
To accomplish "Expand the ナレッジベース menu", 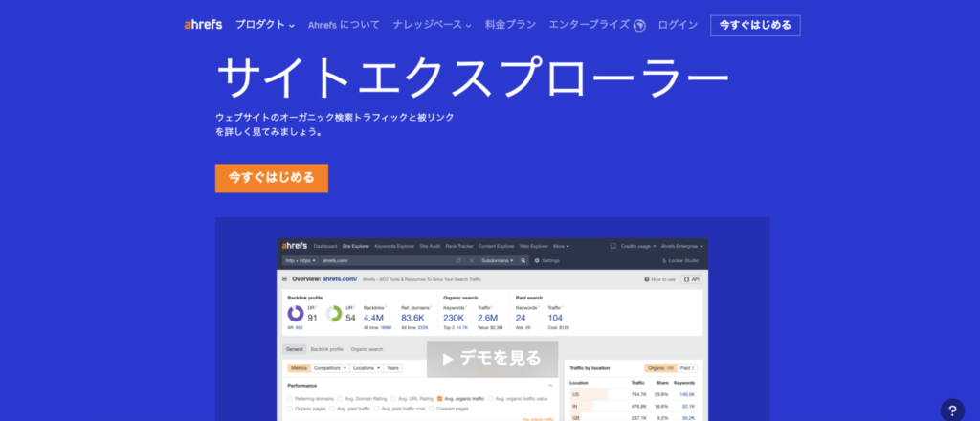I will point(432,25).
